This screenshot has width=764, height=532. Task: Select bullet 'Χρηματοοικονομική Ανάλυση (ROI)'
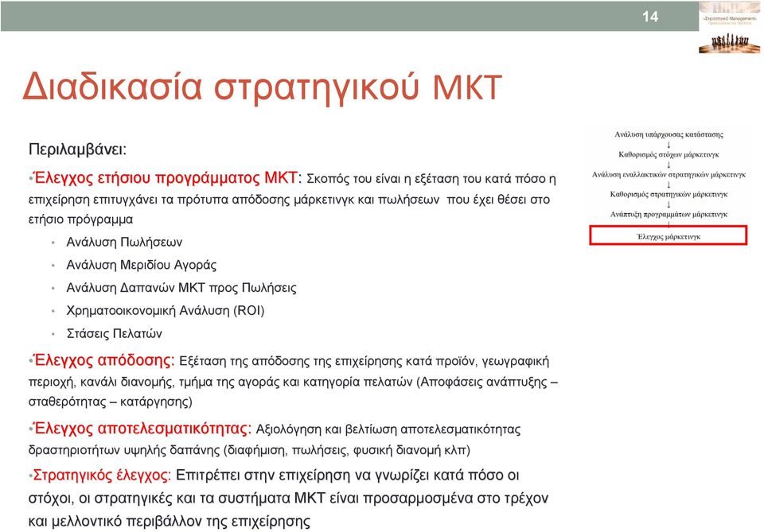pyautogui.click(x=166, y=311)
